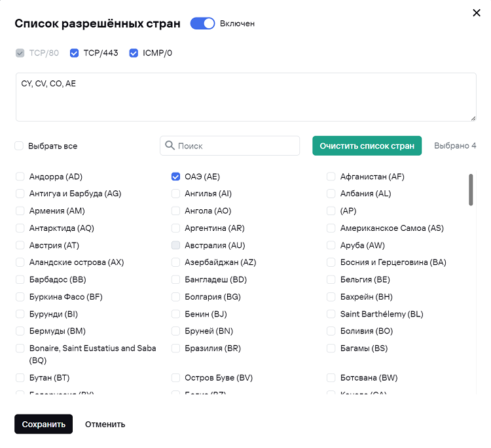Screen dimensions: 491x448
Task: Tick Bonaire, Saint Eustatius and Saba
Action: coord(20,349)
